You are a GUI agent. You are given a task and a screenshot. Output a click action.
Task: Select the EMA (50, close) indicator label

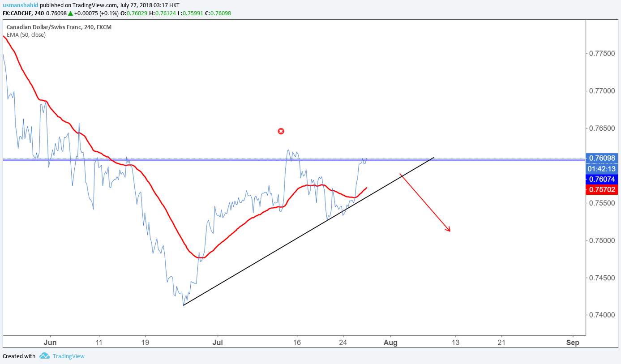[x=26, y=34]
